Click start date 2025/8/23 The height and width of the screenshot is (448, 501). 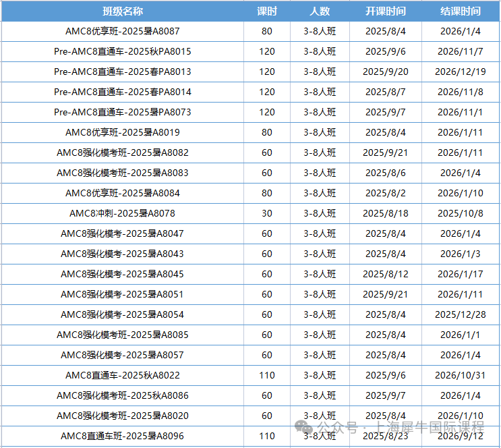tap(385, 436)
